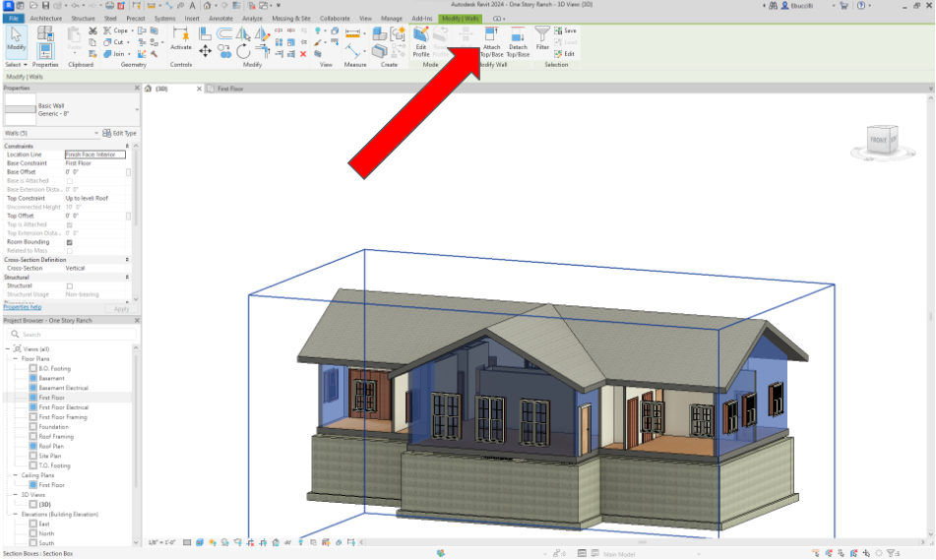Image resolution: width=936 pixels, height=560 pixels.
Task: Click the red Delete X icon
Action: point(303,54)
